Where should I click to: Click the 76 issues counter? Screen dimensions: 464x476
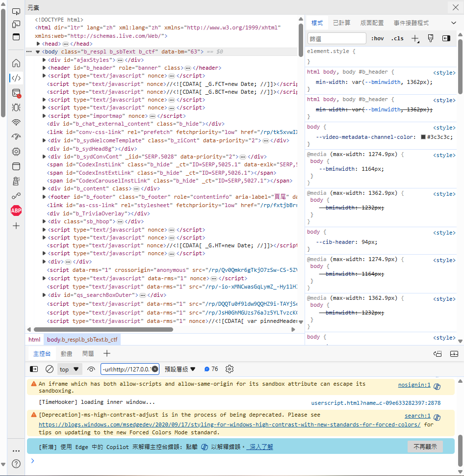coord(211,369)
